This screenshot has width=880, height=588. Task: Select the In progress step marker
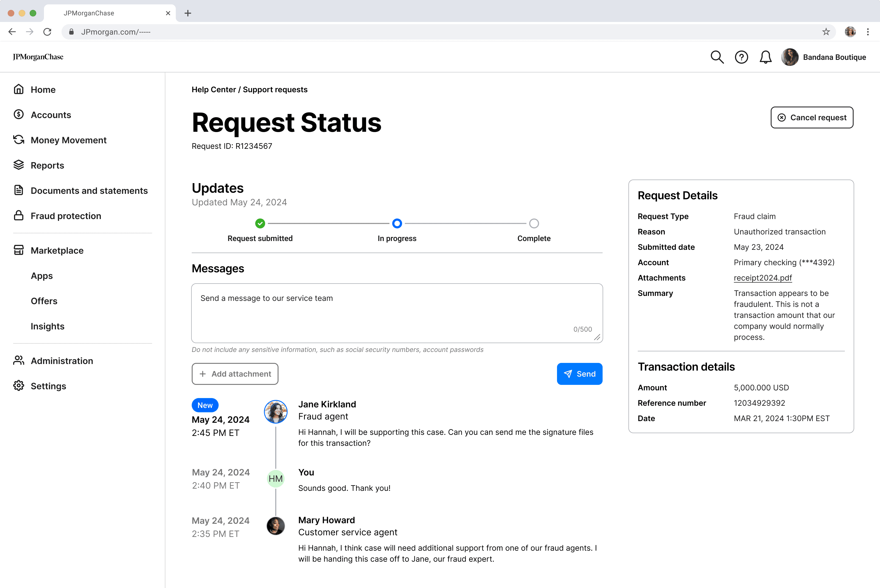pyautogui.click(x=397, y=223)
